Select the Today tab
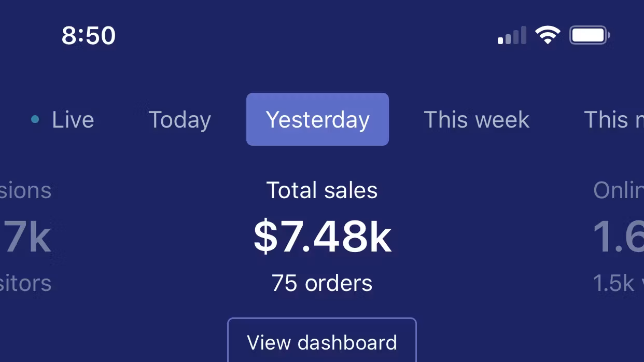This screenshot has height=362, width=644. 180,120
